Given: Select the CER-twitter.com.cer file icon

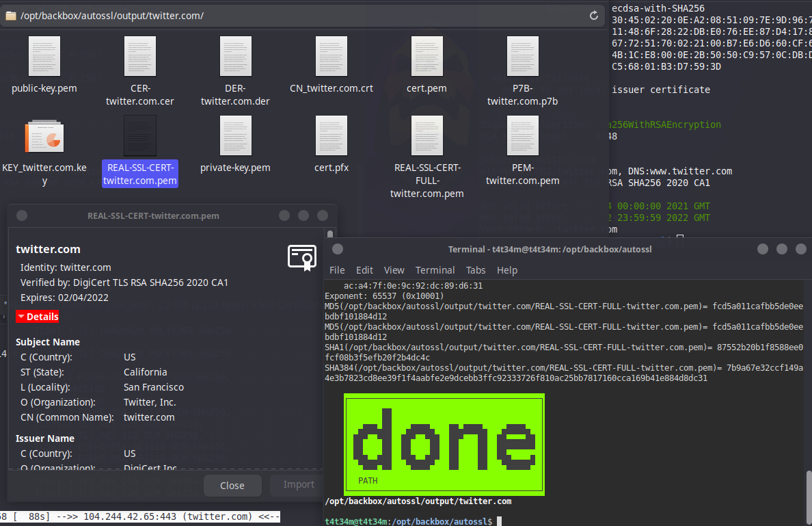Looking at the screenshot, I should pyautogui.click(x=140, y=56).
